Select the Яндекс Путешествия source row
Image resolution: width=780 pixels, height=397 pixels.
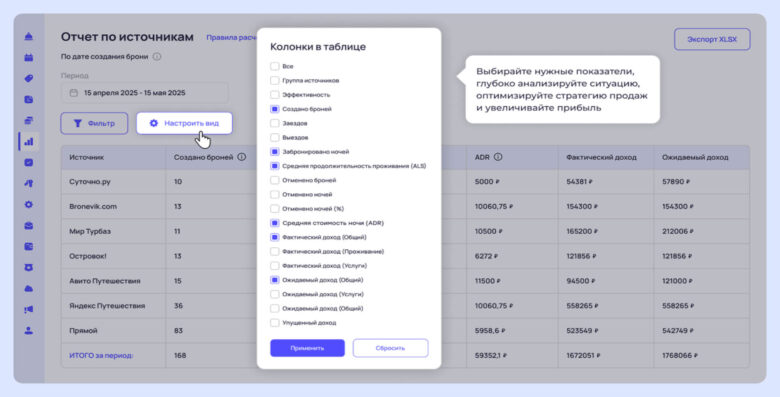107,306
